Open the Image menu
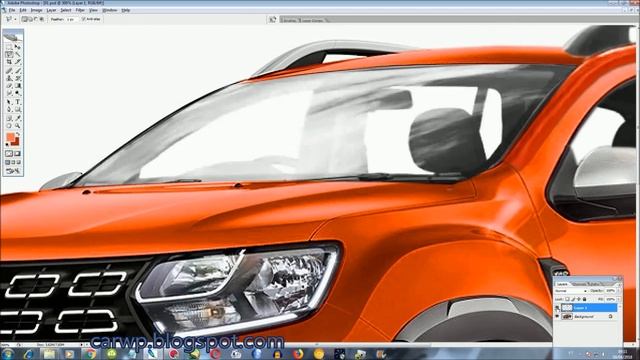 pos(36,10)
